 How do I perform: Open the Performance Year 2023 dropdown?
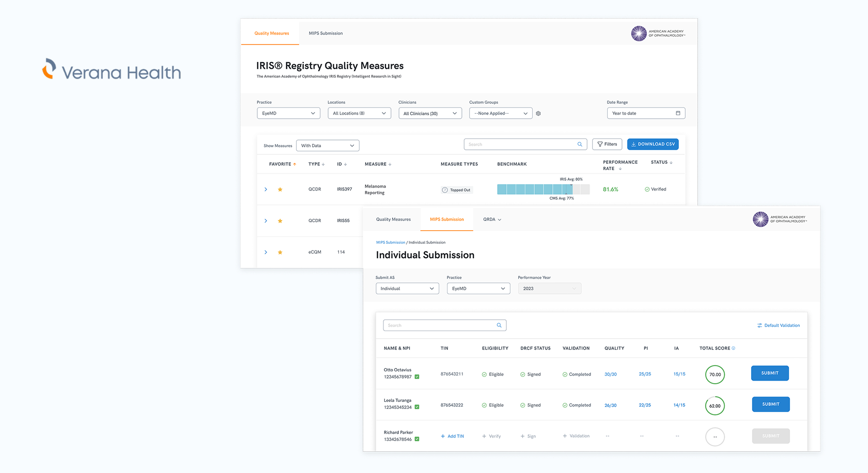[550, 289]
